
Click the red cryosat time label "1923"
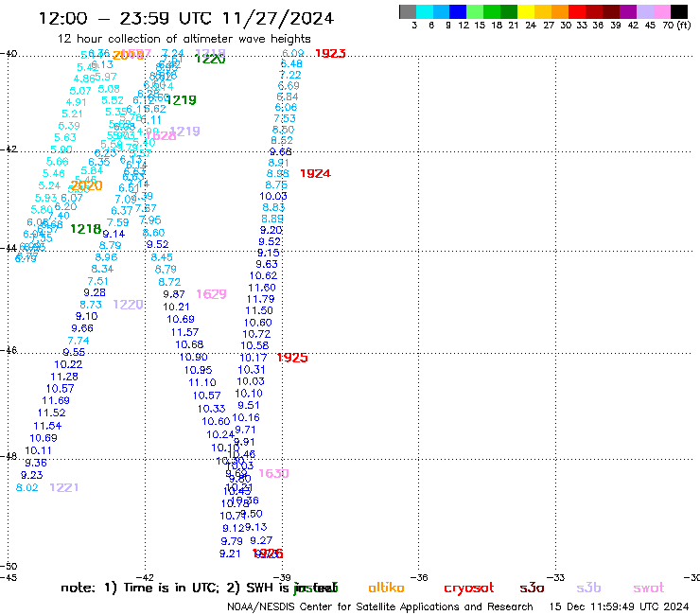[x=330, y=54]
